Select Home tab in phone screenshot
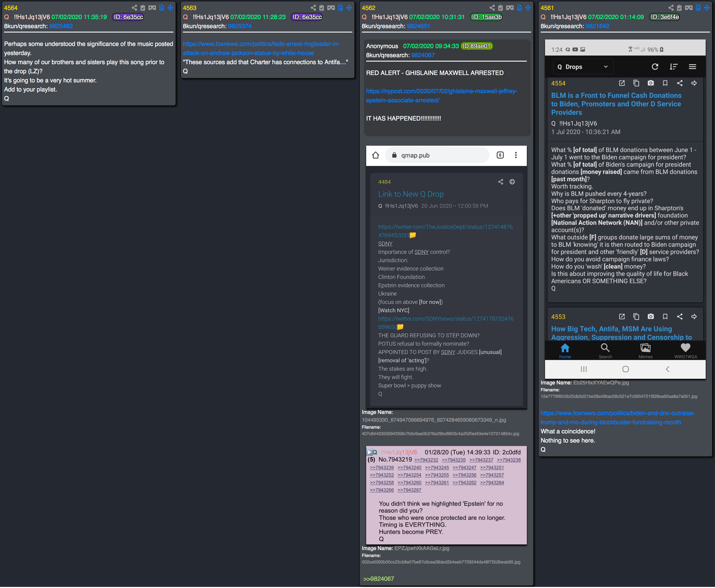This screenshot has width=715, height=588. 565,351
